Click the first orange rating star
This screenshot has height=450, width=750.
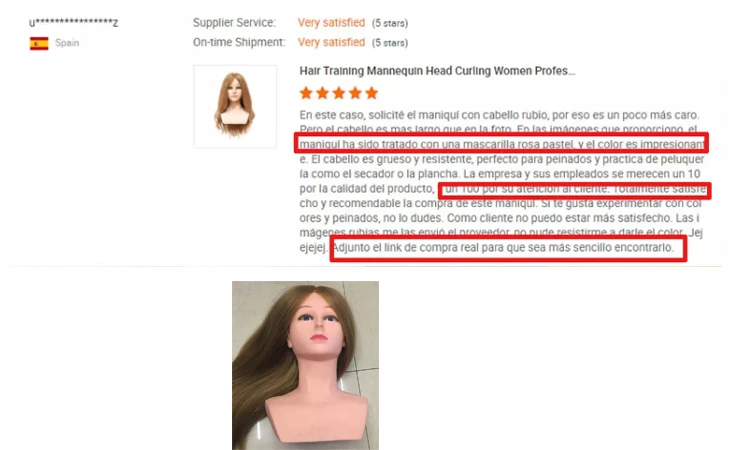(306, 93)
